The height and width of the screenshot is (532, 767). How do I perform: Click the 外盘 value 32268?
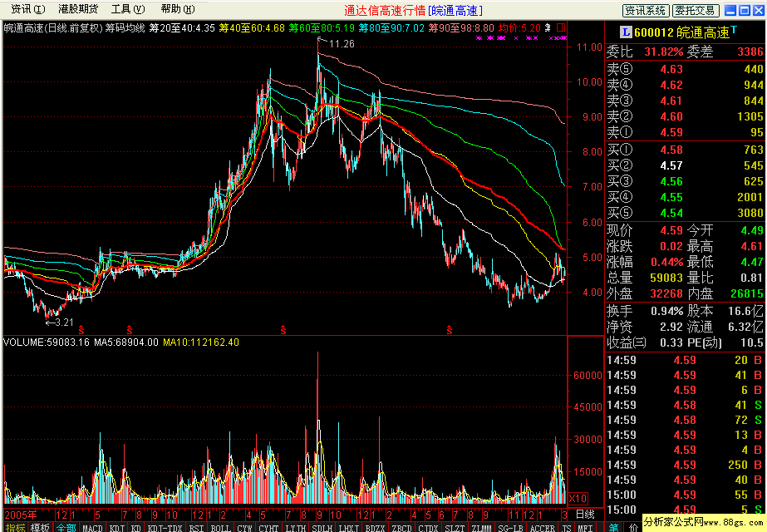[666, 293]
